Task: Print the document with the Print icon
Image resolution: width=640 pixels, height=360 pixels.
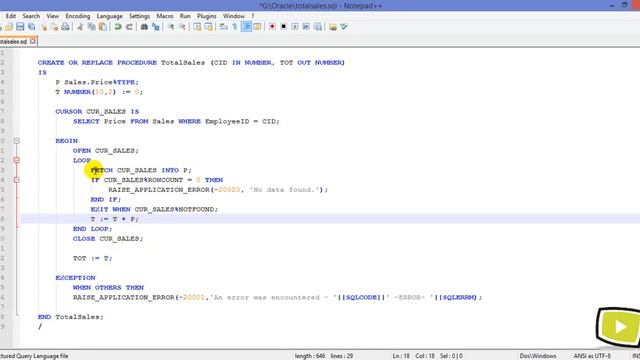Action: point(65,27)
